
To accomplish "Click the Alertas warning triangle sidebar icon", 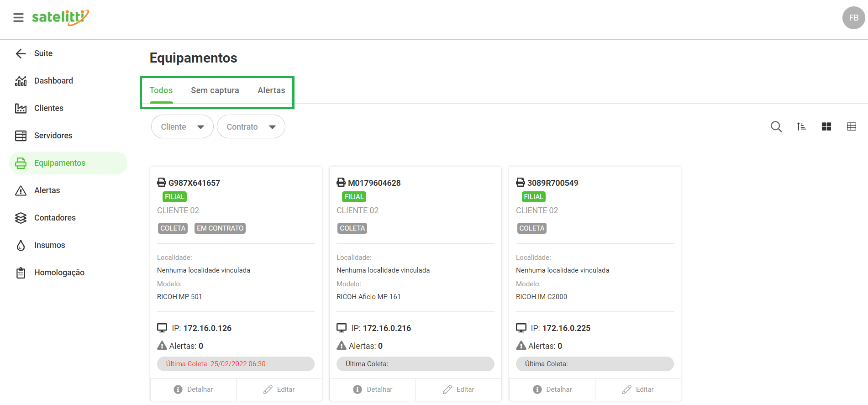I will [21, 190].
